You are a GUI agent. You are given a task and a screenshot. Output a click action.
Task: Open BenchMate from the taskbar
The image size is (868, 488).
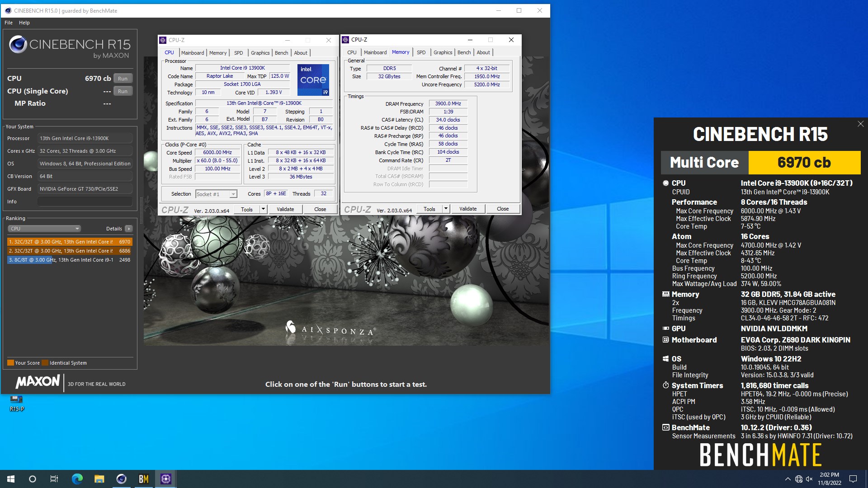coord(144,479)
